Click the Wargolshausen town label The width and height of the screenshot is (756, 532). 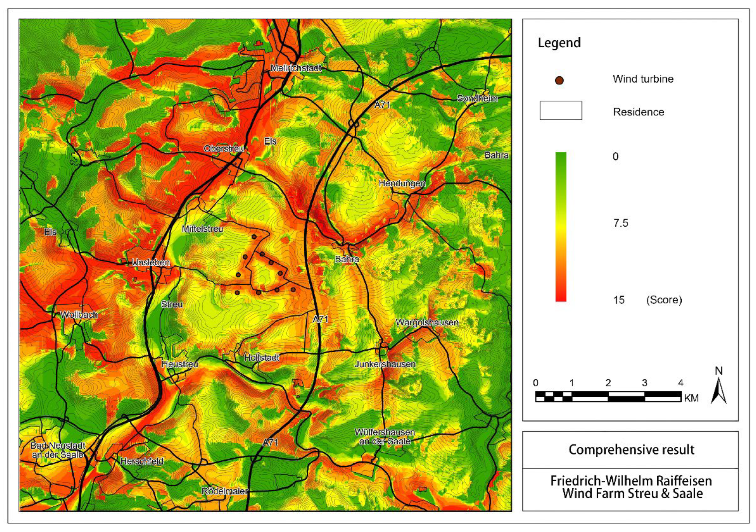427,322
